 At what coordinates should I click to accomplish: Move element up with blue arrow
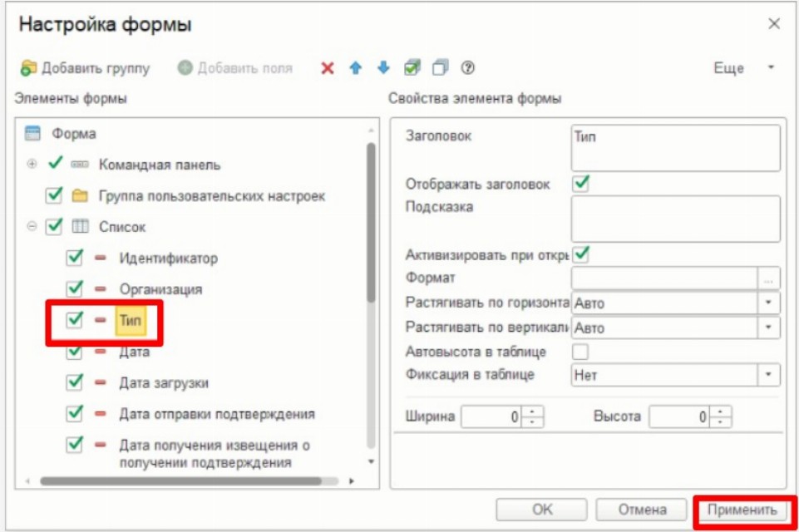(356, 68)
